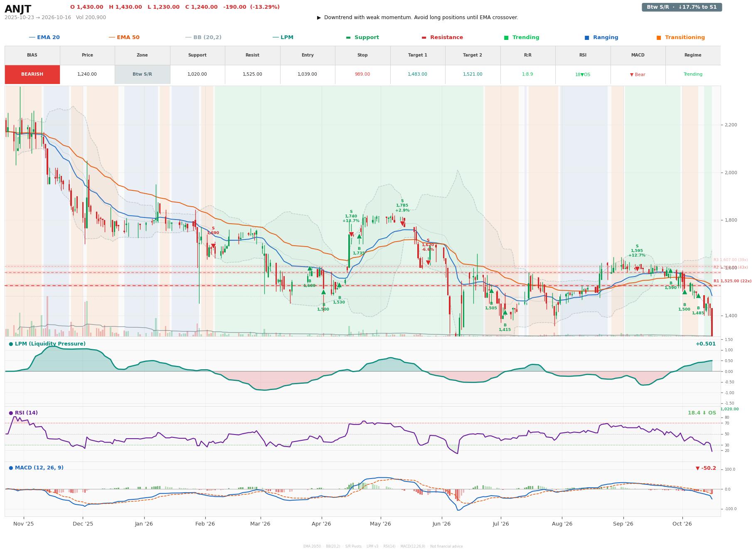
Task: Click the red sell triangle under S 1,690
Action: 213,246
